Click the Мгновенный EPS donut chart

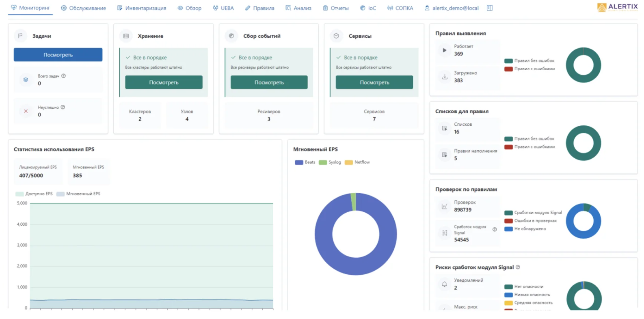tap(356, 234)
